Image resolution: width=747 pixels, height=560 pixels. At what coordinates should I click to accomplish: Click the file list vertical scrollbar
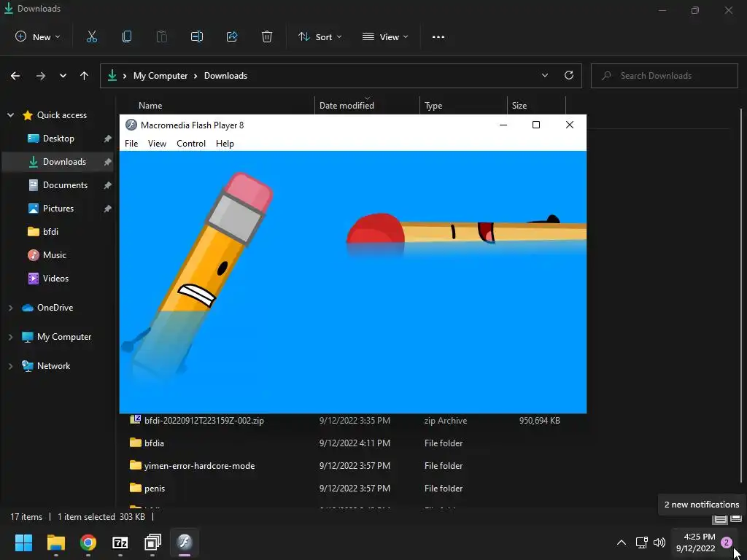click(x=741, y=295)
